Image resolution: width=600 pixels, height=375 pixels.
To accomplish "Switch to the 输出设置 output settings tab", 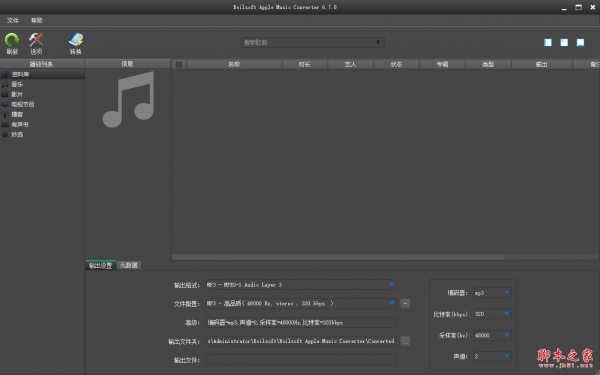I will [x=100, y=265].
